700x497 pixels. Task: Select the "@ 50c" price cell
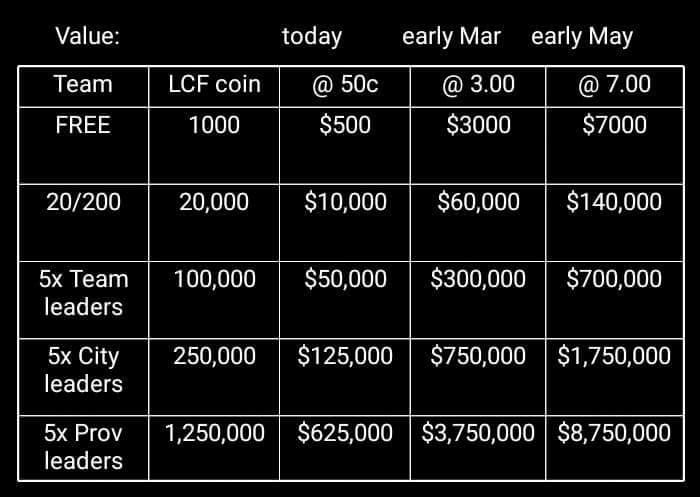[345, 85]
